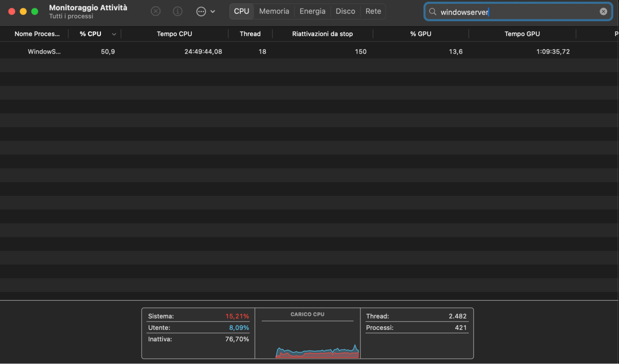Sort by Thread column header
This screenshot has width=619, height=364.
click(250, 34)
